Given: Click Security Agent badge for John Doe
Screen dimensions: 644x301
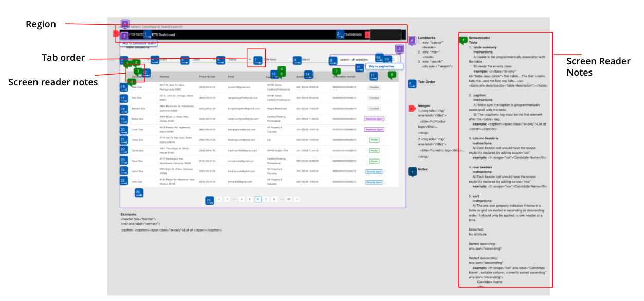Looking at the screenshot, I should [374, 182].
